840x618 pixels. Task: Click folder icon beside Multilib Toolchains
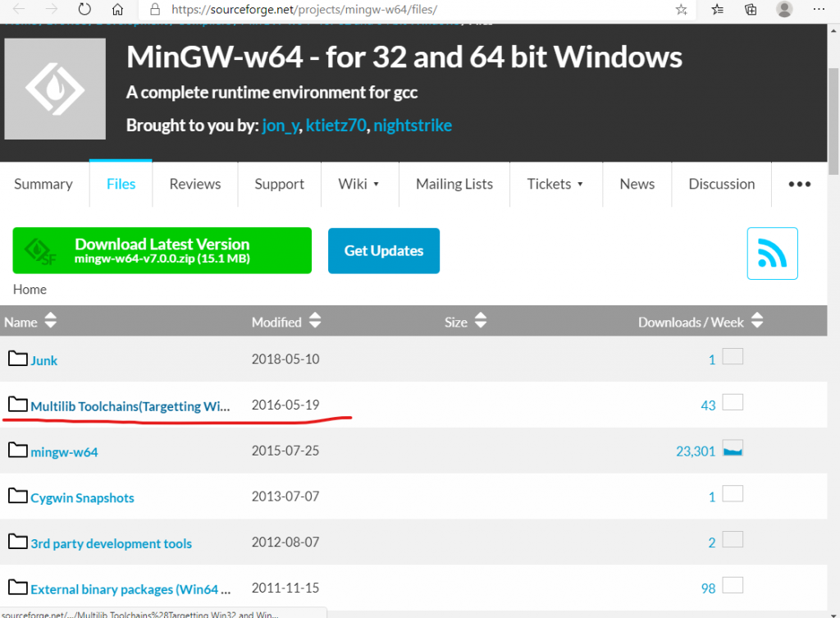coord(18,404)
